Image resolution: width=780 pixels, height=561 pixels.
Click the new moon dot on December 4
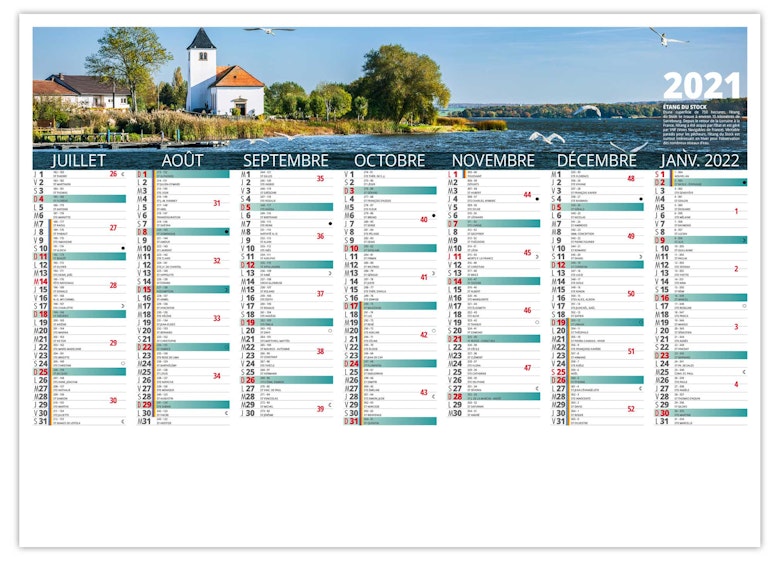[x=641, y=198]
